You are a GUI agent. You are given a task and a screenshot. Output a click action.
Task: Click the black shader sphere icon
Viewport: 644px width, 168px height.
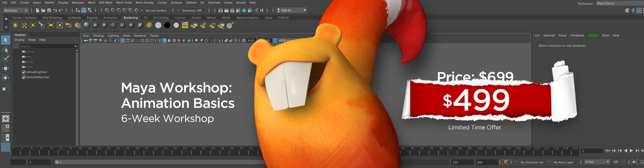click(x=167, y=25)
